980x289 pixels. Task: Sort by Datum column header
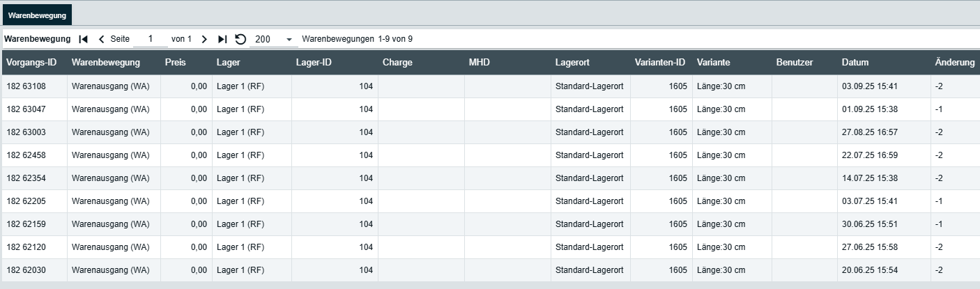pos(855,62)
